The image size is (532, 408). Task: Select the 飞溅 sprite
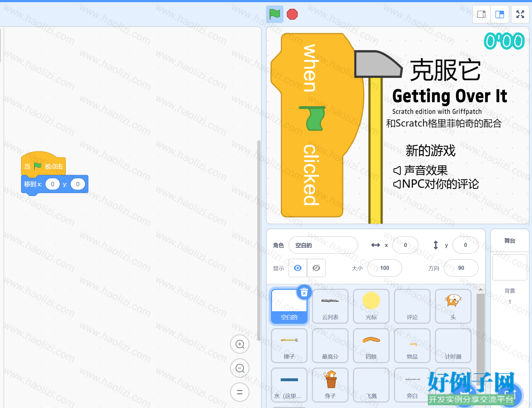pos(371,385)
